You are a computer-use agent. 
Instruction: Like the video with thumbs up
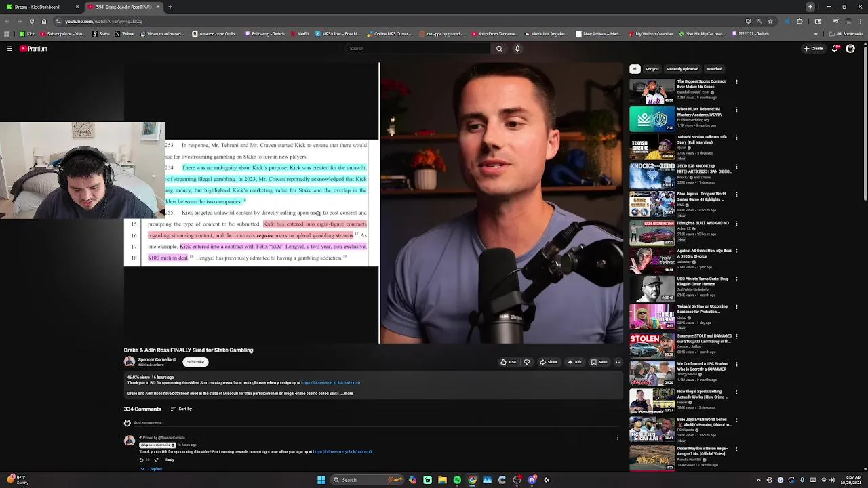(x=509, y=362)
